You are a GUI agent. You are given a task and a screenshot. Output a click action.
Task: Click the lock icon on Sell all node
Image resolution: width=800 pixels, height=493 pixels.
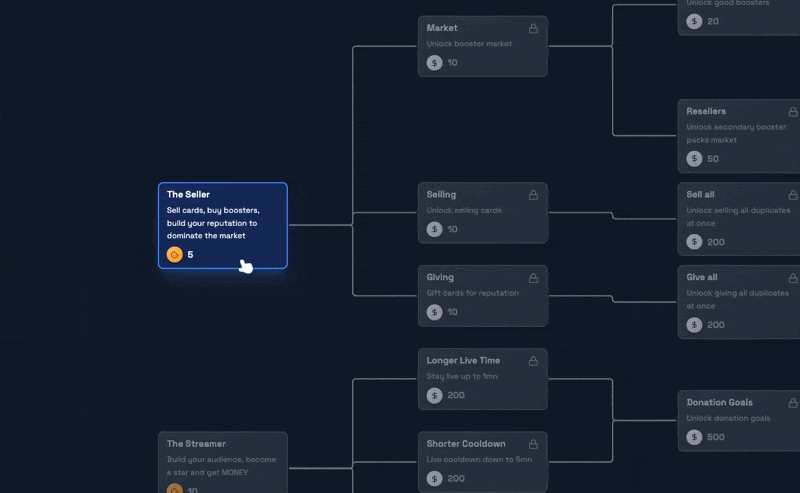pos(793,195)
